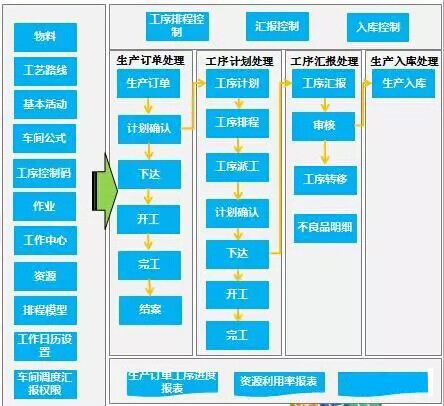Click the 工序排程控制 box at top
This screenshot has height=406, width=444.
coord(177,26)
